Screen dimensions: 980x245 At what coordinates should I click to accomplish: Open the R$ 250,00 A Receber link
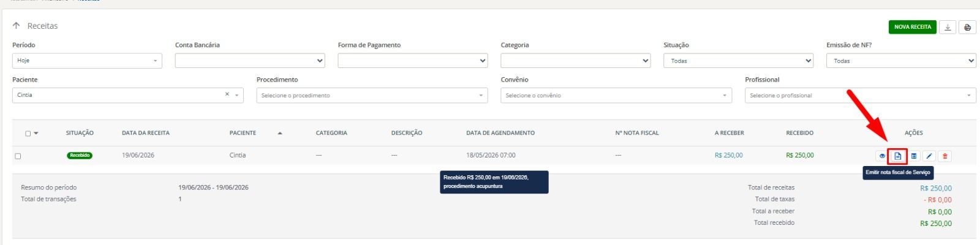[x=728, y=155]
